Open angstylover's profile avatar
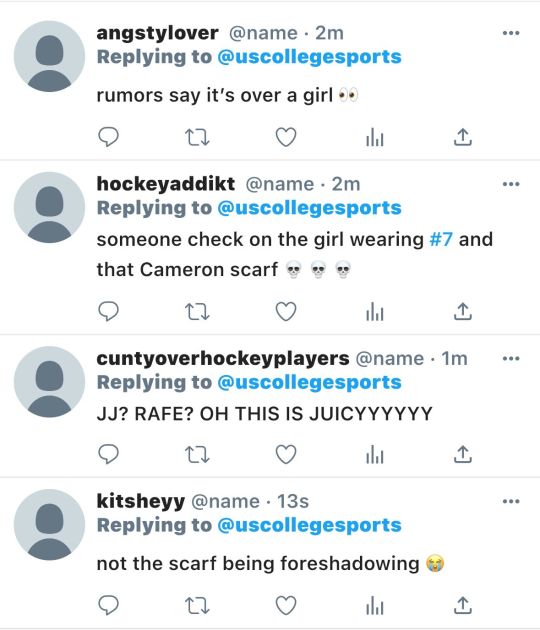The width and height of the screenshot is (540, 630). [49, 56]
